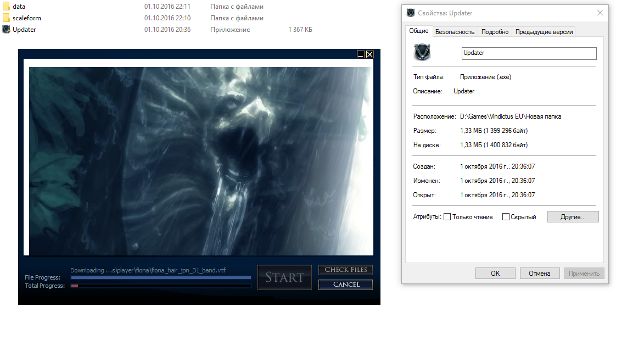Click the Total Progress label

[45, 286]
